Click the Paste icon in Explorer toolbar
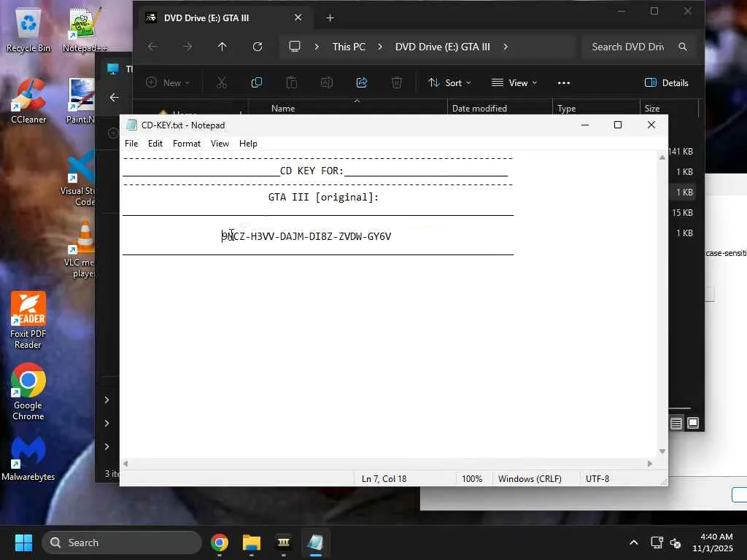 pos(292,83)
